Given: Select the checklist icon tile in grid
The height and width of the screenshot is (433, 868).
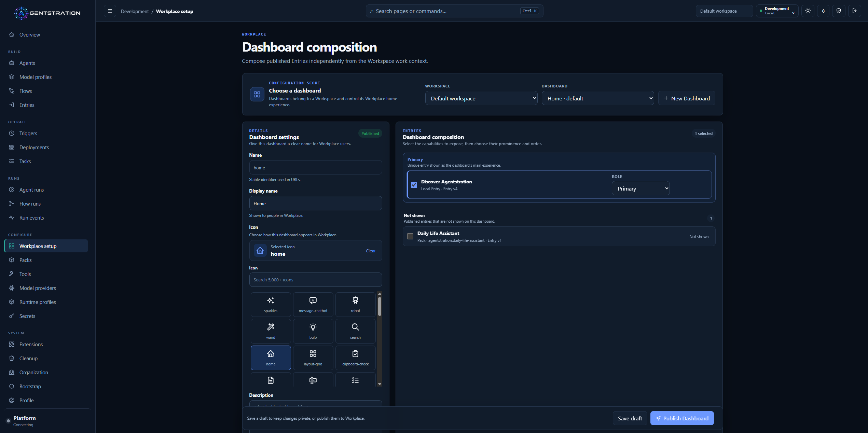Looking at the screenshot, I should point(355,380).
